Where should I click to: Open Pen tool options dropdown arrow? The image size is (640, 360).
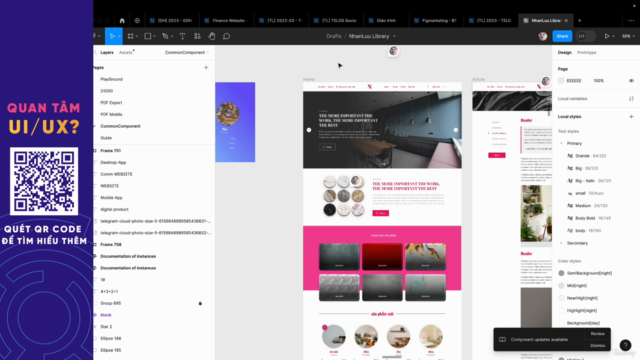(x=172, y=36)
